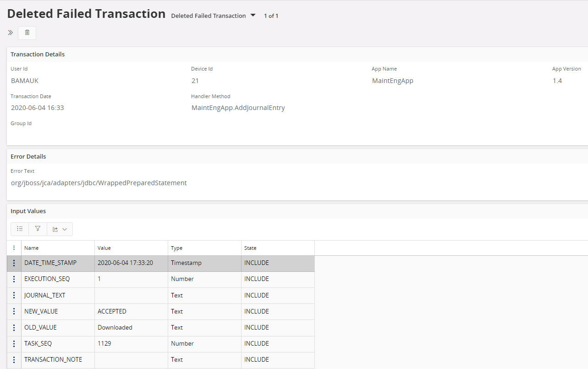
Task: Open the export options dropdown
Action: click(x=60, y=229)
